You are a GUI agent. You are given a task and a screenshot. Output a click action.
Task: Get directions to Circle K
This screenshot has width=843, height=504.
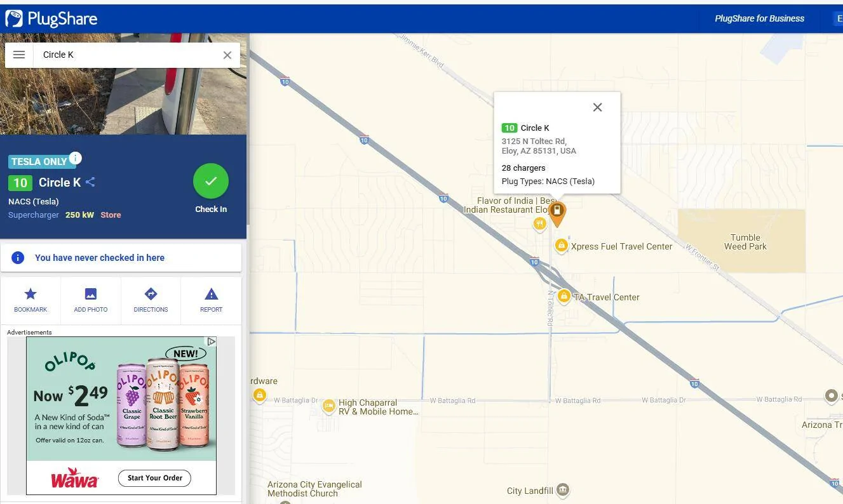point(151,300)
